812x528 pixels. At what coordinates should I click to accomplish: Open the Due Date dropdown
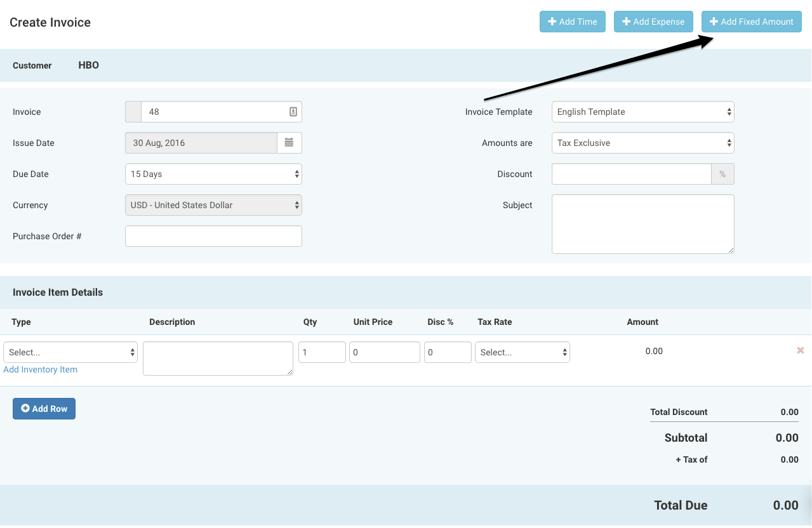pyautogui.click(x=213, y=174)
